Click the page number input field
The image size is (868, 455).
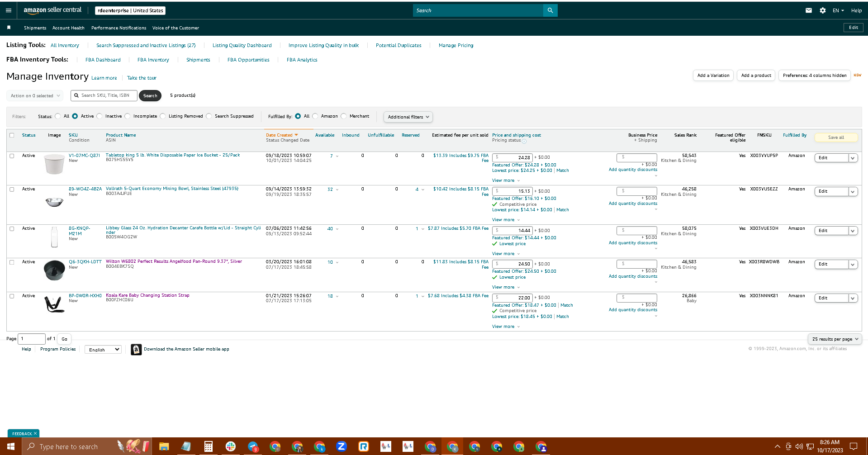point(32,339)
